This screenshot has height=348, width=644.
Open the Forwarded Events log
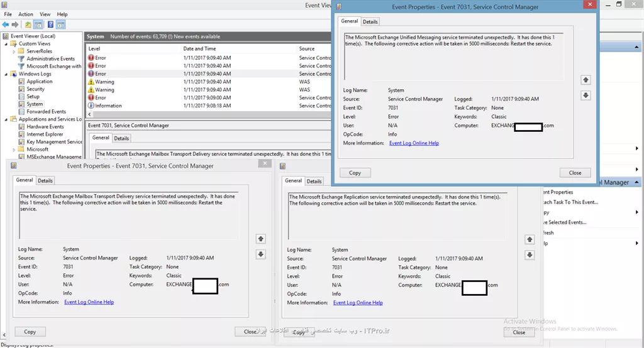pyautogui.click(x=46, y=112)
